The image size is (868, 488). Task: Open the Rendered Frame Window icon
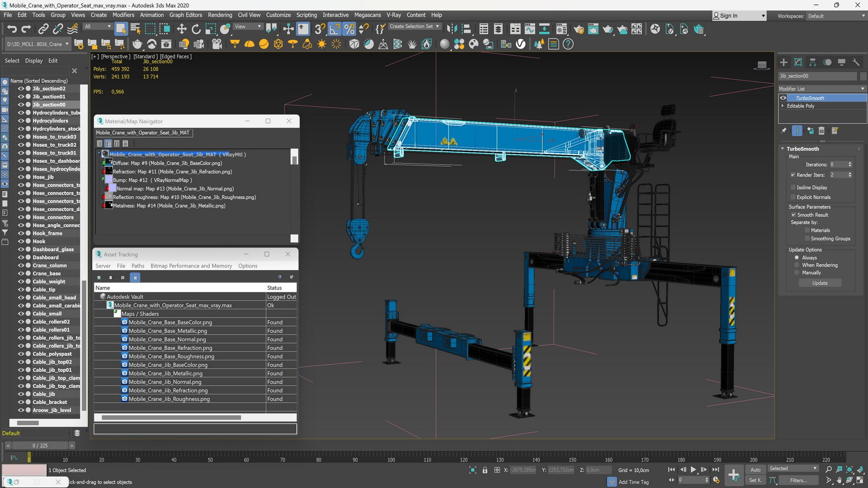pyautogui.click(x=593, y=29)
